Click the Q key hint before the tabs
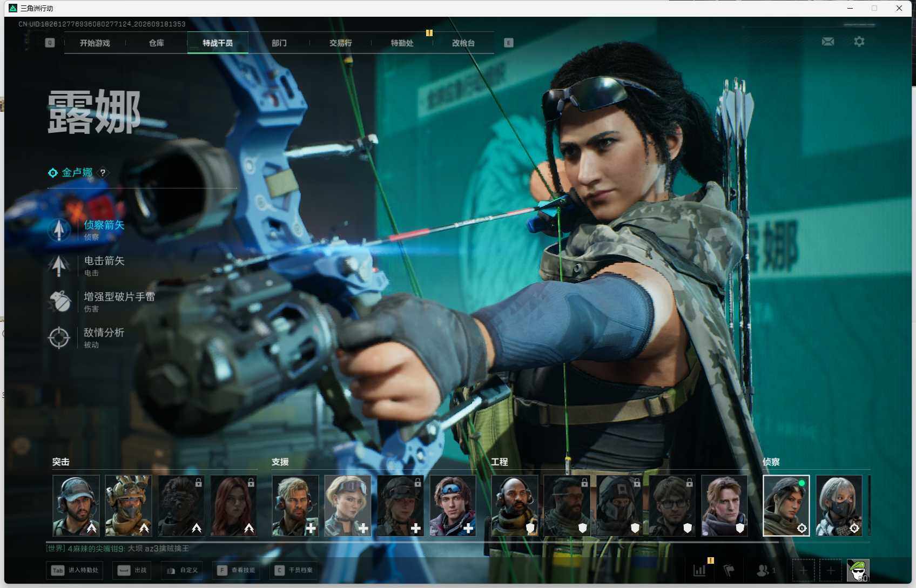916x588 pixels. [x=50, y=43]
